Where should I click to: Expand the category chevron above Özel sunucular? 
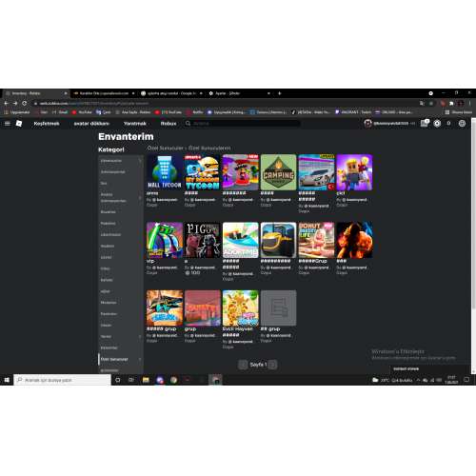pos(140,336)
